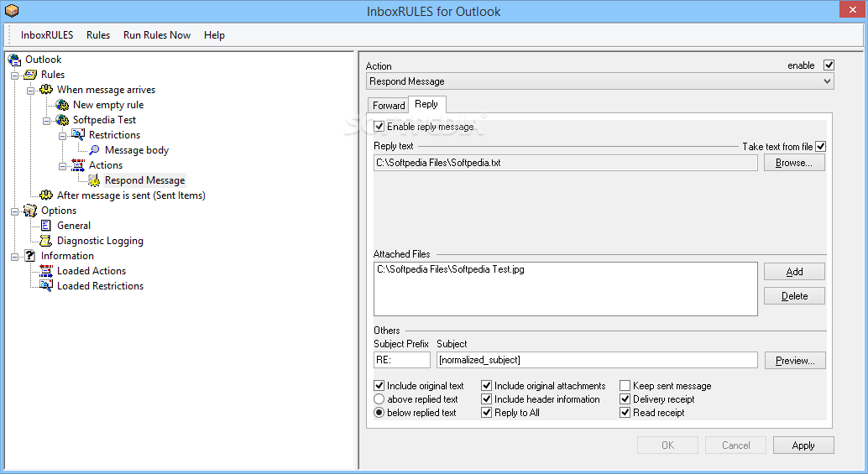Uncheck Include original text
This screenshot has width=868, height=474.
pyautogui.click(x=379, y=386)
